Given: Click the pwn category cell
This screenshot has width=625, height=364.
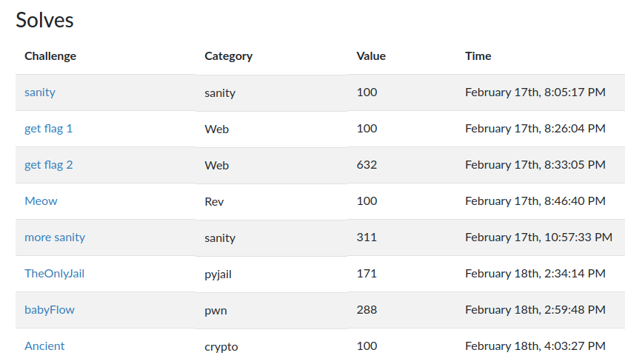Looking at the screenshot, I should click(x=215, y=310).
